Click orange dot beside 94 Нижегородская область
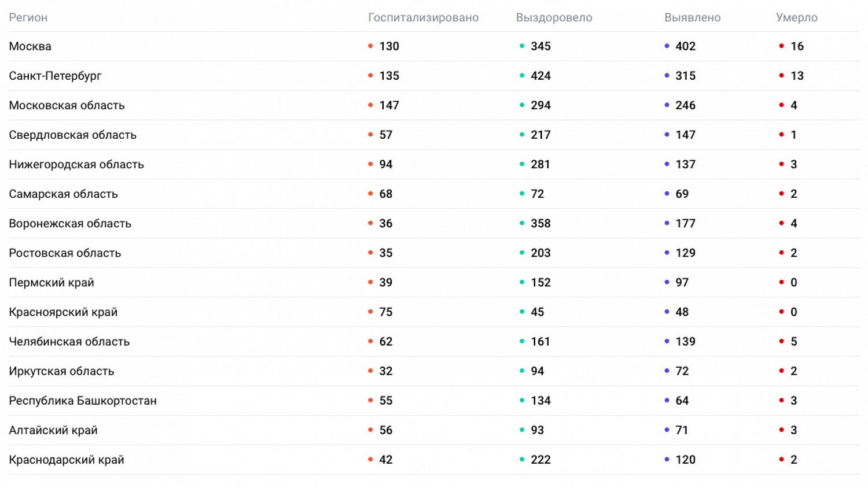This screenshot has width=868, height=488. [x=370, y=164]
